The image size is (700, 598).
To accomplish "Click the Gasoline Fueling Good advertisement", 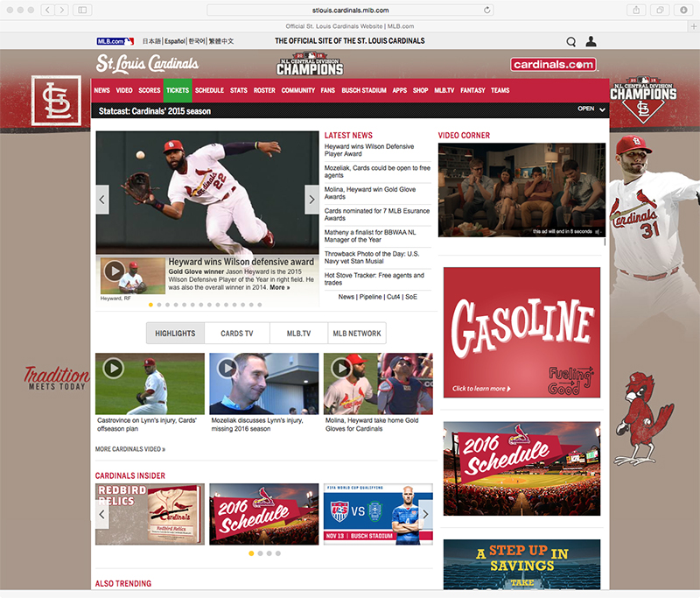I will [521, 333].
